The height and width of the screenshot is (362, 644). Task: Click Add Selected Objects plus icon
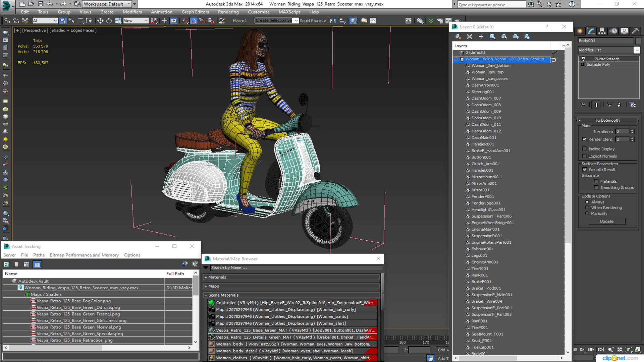[481, 37]
